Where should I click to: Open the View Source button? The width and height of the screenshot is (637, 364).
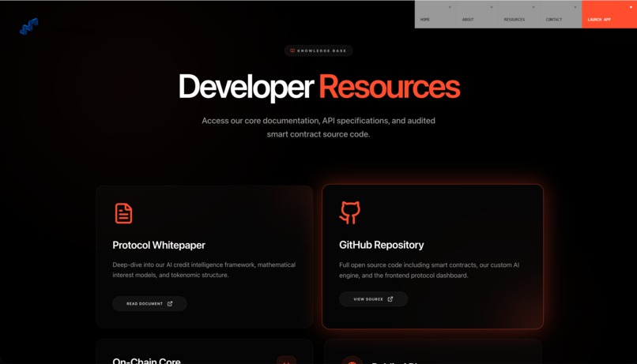click(373, 299)
